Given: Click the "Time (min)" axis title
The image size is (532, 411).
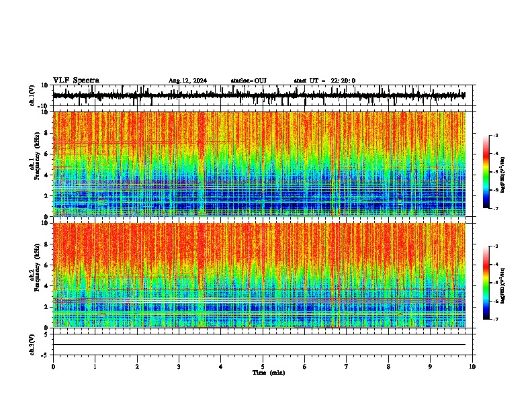Looking at the screenshot, I should click(x=269, y=373).
